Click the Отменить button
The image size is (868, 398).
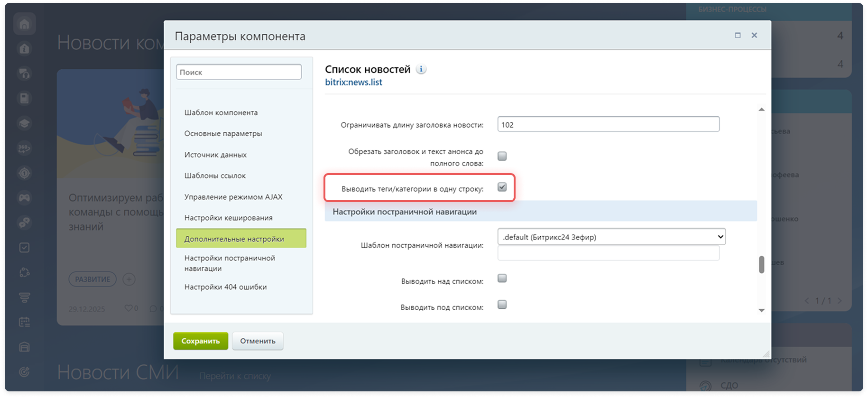point(258,341)
